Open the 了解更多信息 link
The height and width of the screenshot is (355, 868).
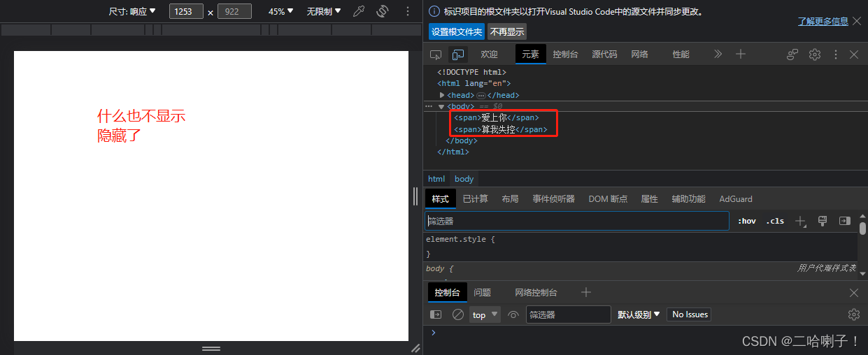[823, 21]
